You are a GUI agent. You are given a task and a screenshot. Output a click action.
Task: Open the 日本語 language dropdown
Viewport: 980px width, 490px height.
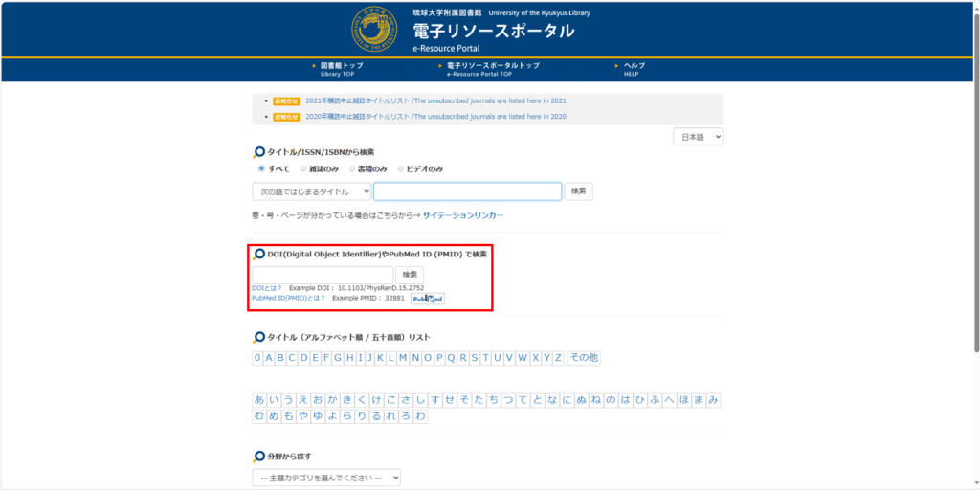pyautogui.click(x=698, y=137)
